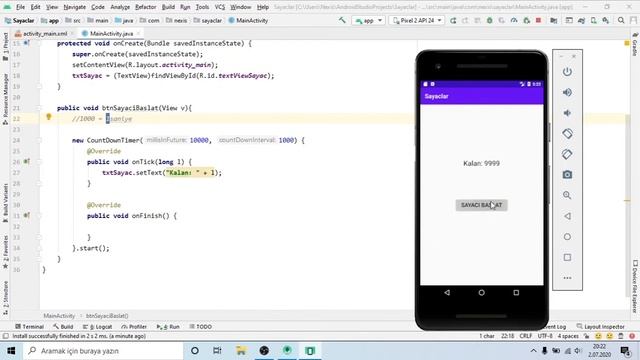Image resolution: width=640 pixels, height=360 pixels.
Task: Click the override gutter icon beside onFinish
Action: click(x=27, y=216)
